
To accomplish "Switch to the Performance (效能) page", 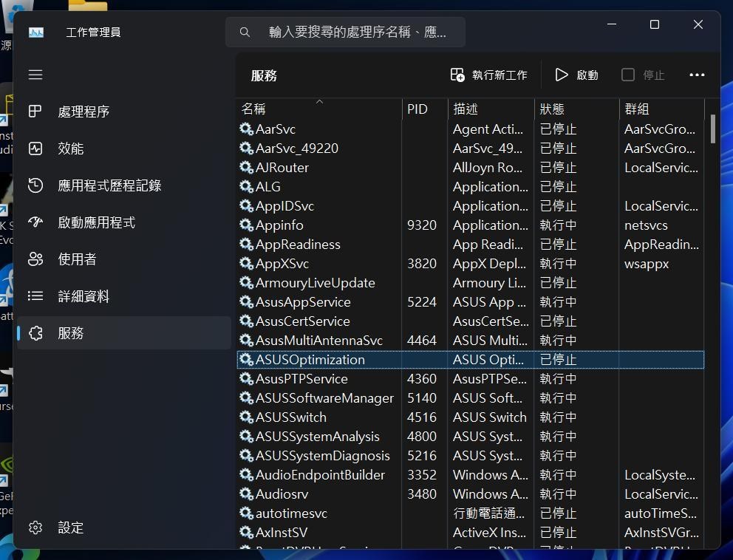I will [124, 148].
